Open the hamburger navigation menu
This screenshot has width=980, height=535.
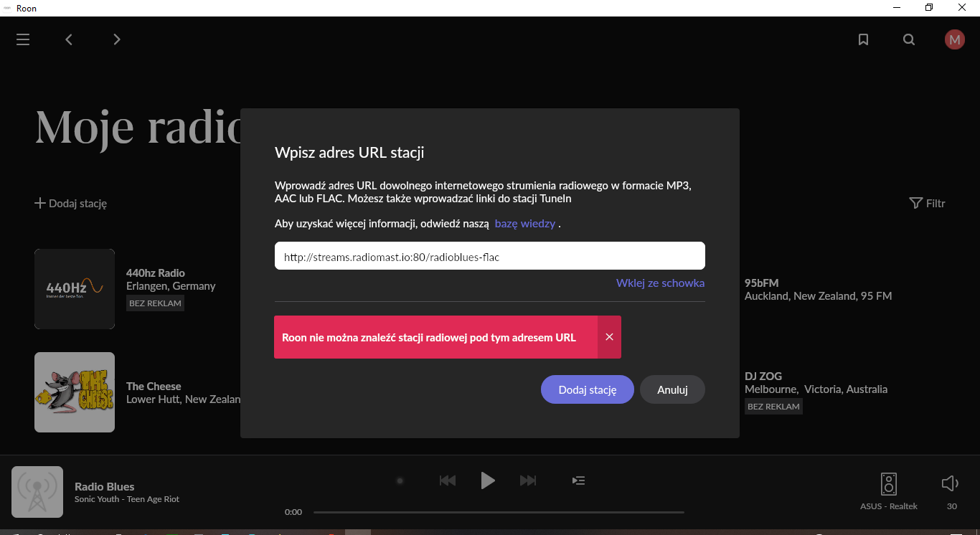[x=23, y=39]
